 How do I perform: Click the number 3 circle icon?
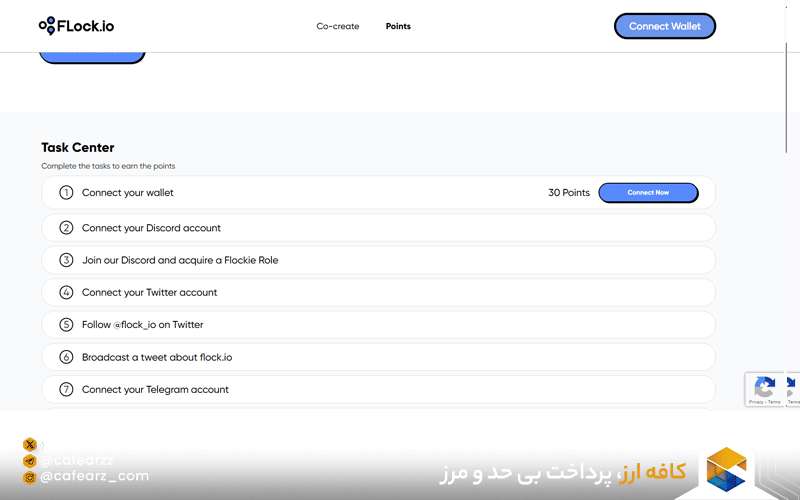(x=66, y=260)
